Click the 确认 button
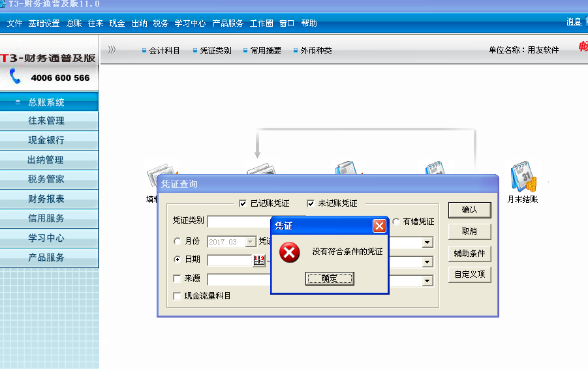This screenshot has height=369, width=588. [469, 210]
